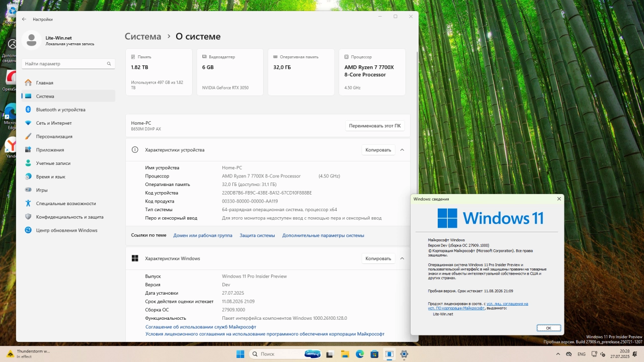The image size is (644, 362).
Task: Click the back arrow in Settings
Action: [x=24, y=19]
